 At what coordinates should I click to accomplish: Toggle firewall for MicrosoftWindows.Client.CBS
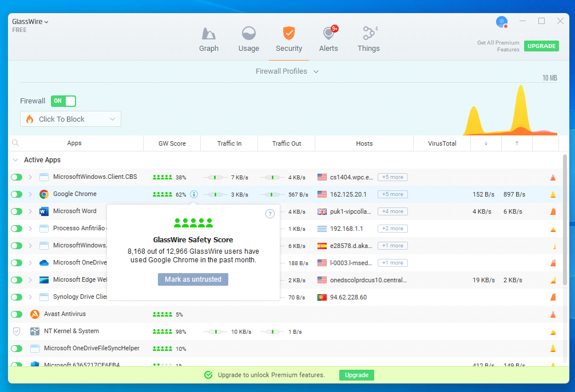point(17,177)
